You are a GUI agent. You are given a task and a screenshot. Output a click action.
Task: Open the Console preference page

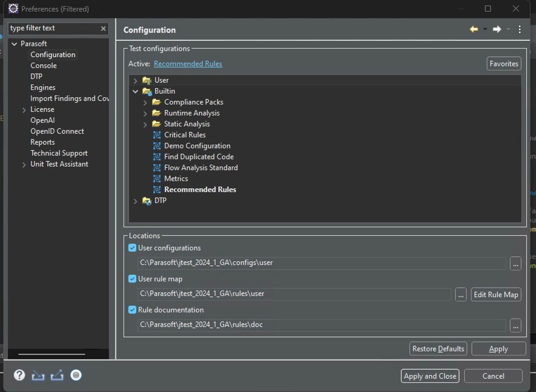click(44, 66)
